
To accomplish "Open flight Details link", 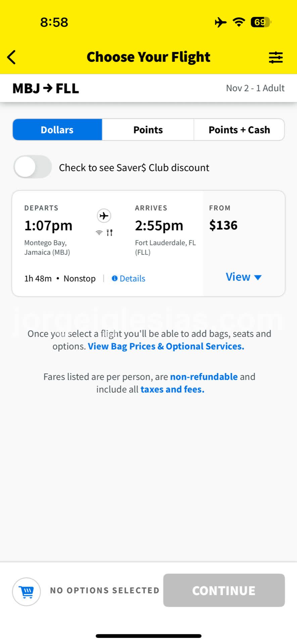I will 132,278.
